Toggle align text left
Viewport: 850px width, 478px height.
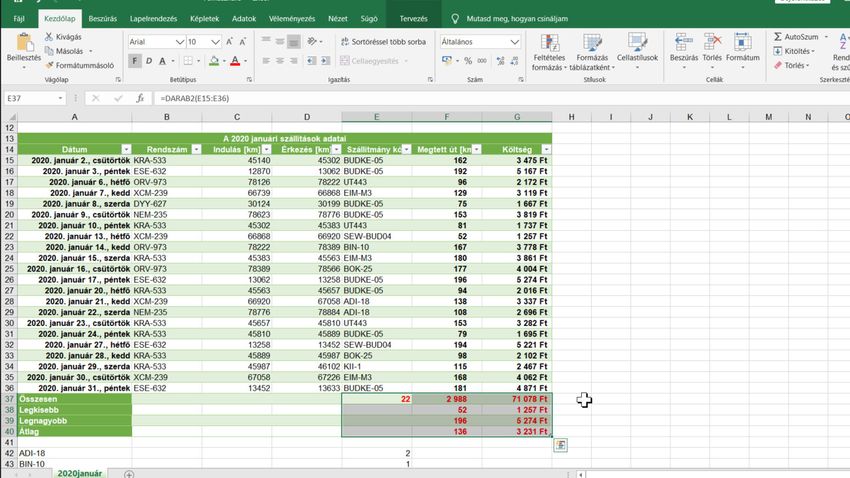266,61
